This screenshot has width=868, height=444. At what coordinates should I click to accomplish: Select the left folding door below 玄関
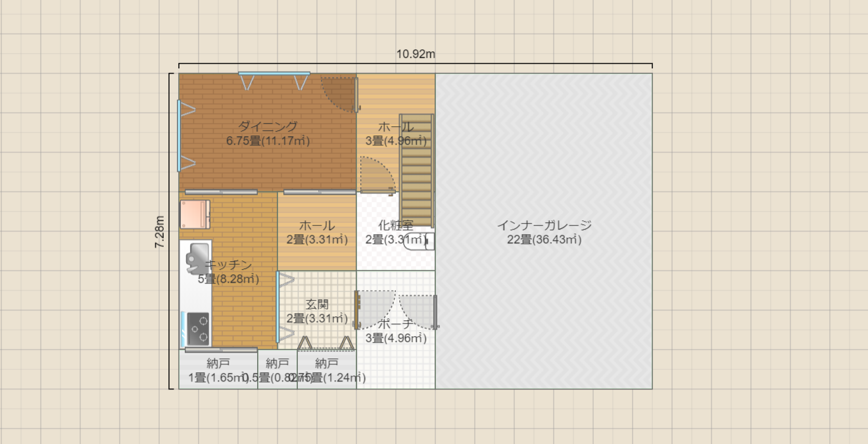(305, 343)
